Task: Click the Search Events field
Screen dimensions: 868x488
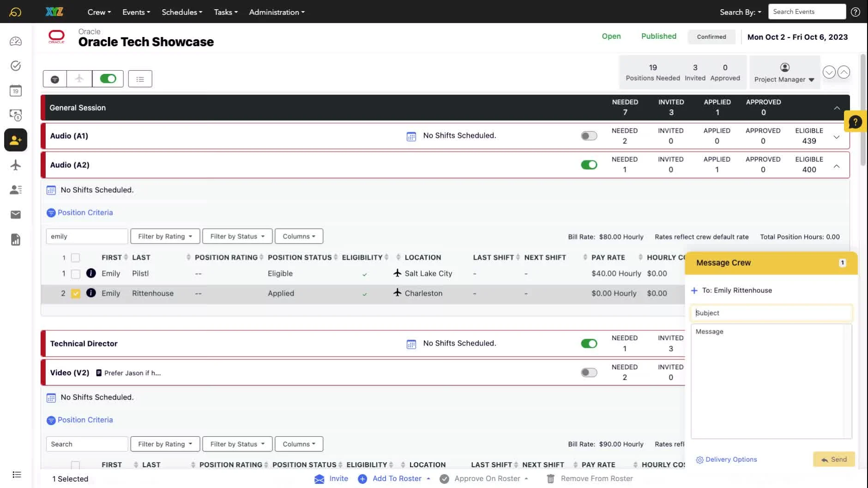Action: (x=807, y=12)
